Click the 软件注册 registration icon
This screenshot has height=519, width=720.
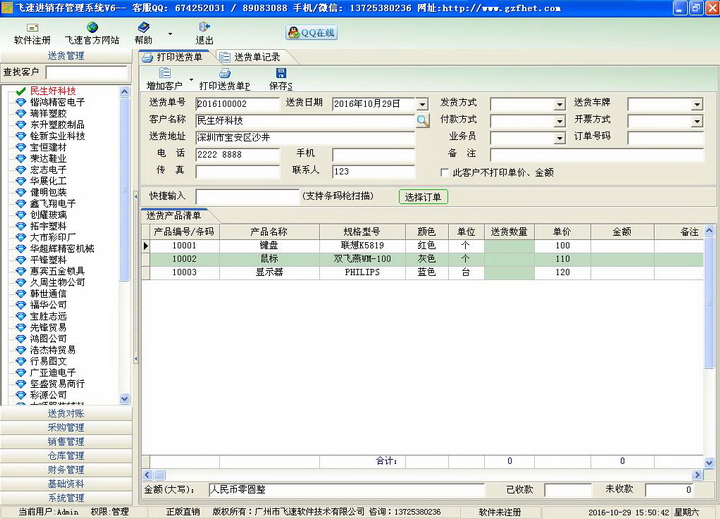coord(32,27)
